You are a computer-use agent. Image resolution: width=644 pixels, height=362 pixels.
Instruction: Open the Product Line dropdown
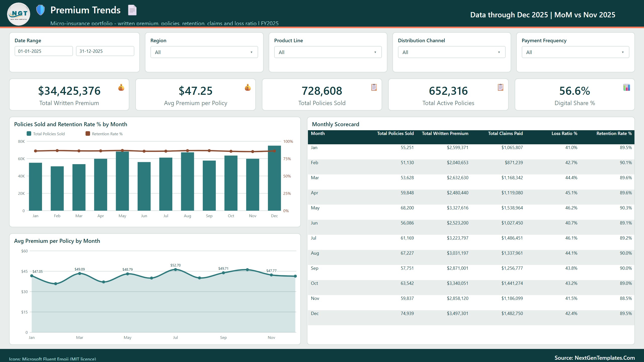pos(328,52)
